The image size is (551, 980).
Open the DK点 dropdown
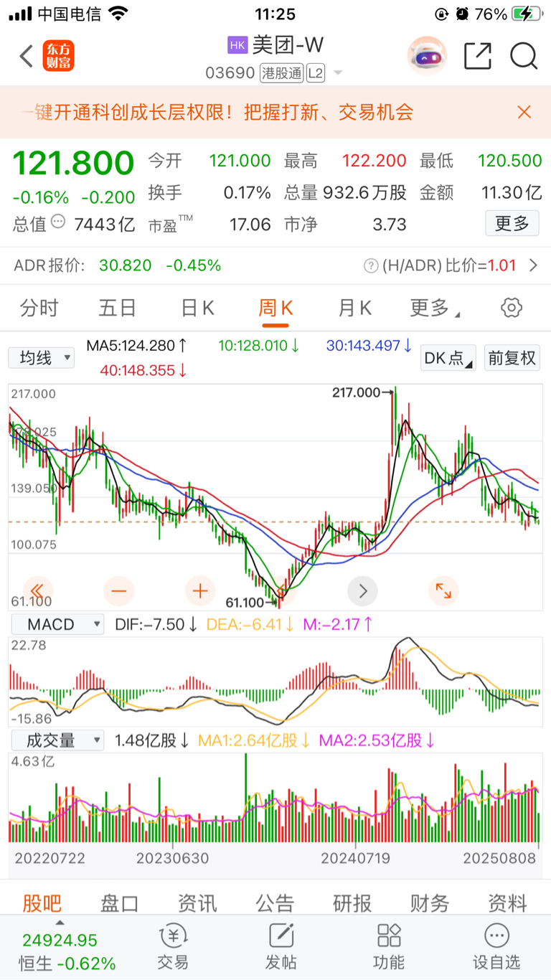[448, 358]
